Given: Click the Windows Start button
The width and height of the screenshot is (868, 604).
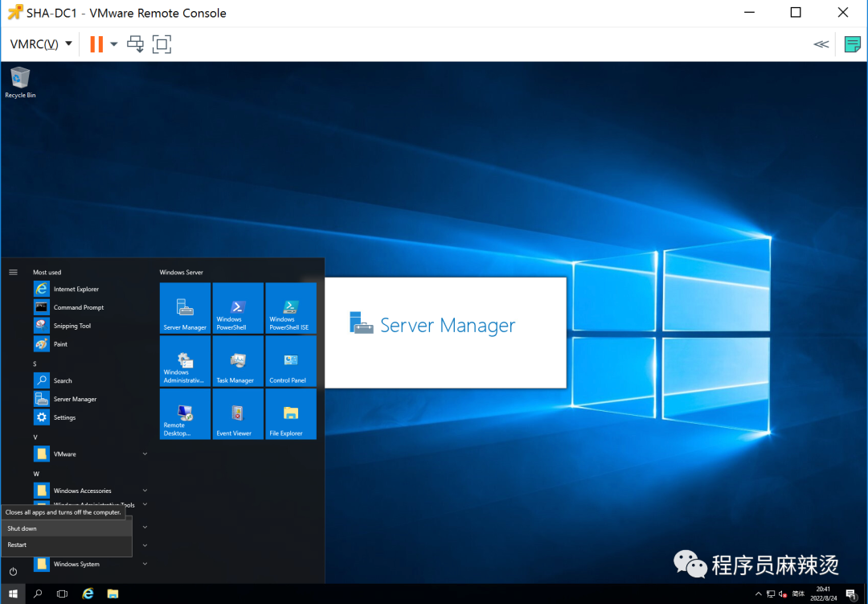Looking at the screenshot, I should click(x=13, y=594).
